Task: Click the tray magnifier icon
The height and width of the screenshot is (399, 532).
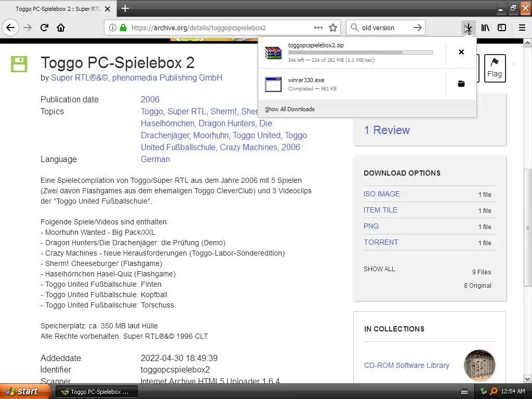Action: pos(494,392)
